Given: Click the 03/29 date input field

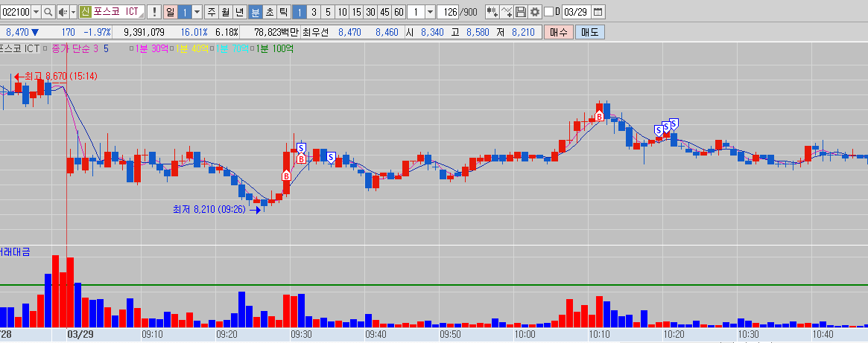Looking at the screenshot, I should pos(575,12).
